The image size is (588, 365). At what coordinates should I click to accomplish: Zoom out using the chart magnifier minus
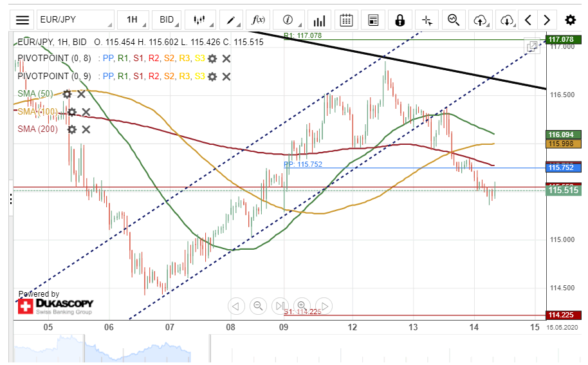click(x=258, y=306)
